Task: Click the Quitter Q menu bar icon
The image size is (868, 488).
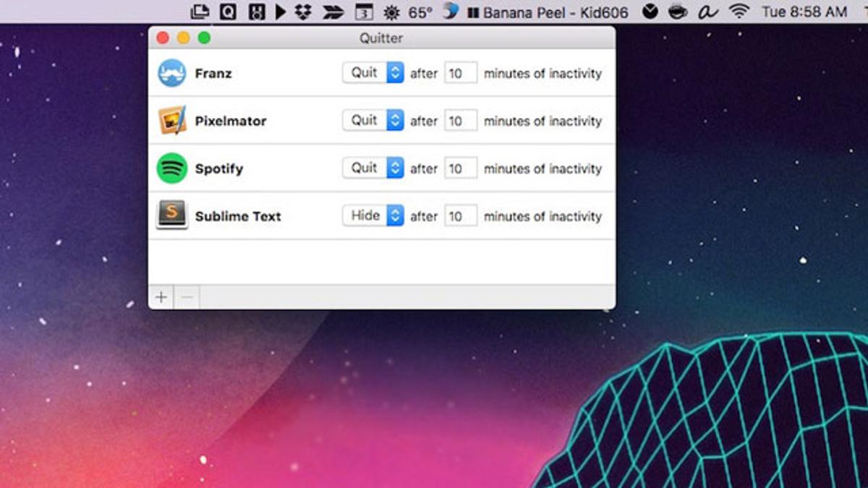Action: (x=228, y=12)
